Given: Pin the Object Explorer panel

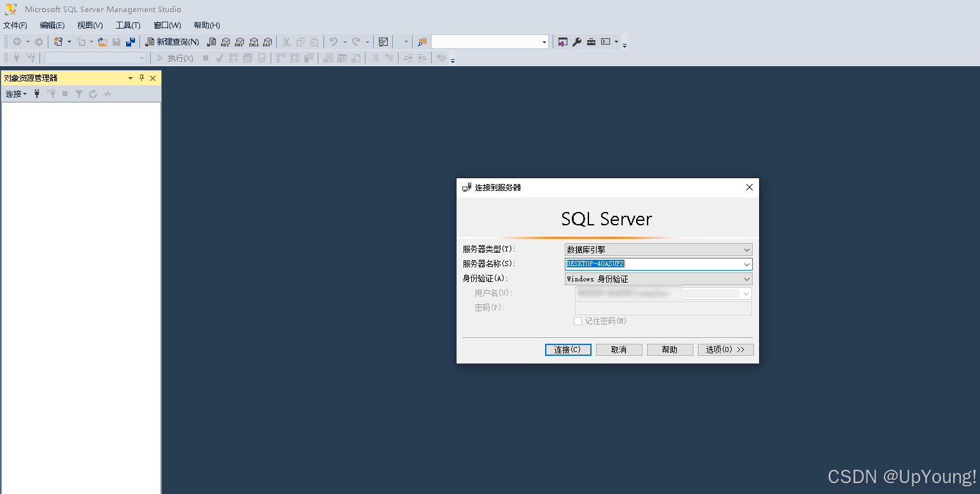Looking at the screenshot, I should click(142, 78).
